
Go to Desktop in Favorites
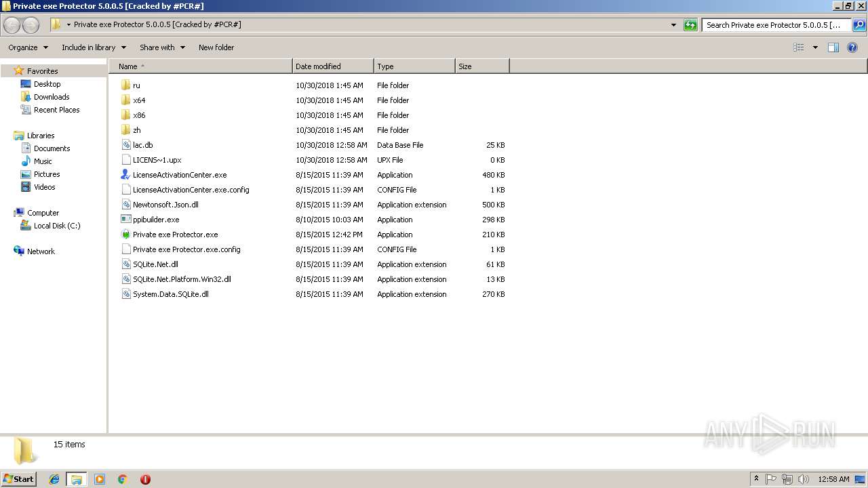tap(47, 84)
